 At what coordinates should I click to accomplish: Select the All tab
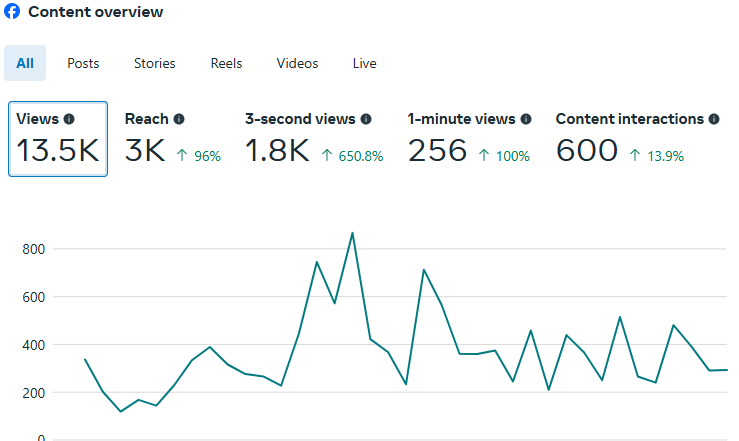point(25,63)
